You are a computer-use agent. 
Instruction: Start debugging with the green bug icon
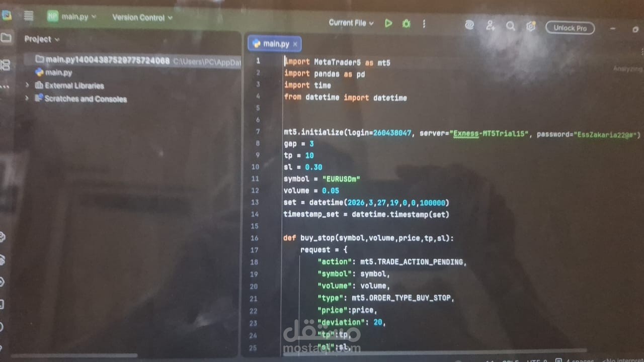[x=406, y=24]
